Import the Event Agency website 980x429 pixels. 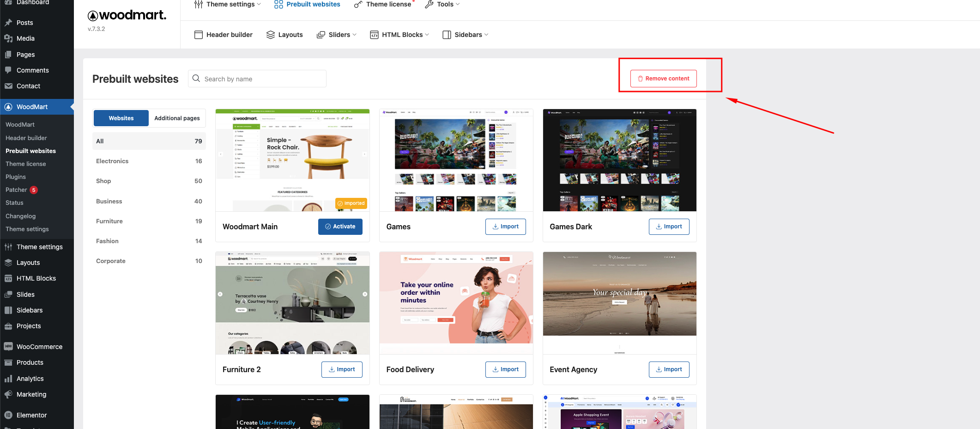(x=669, y=369)
